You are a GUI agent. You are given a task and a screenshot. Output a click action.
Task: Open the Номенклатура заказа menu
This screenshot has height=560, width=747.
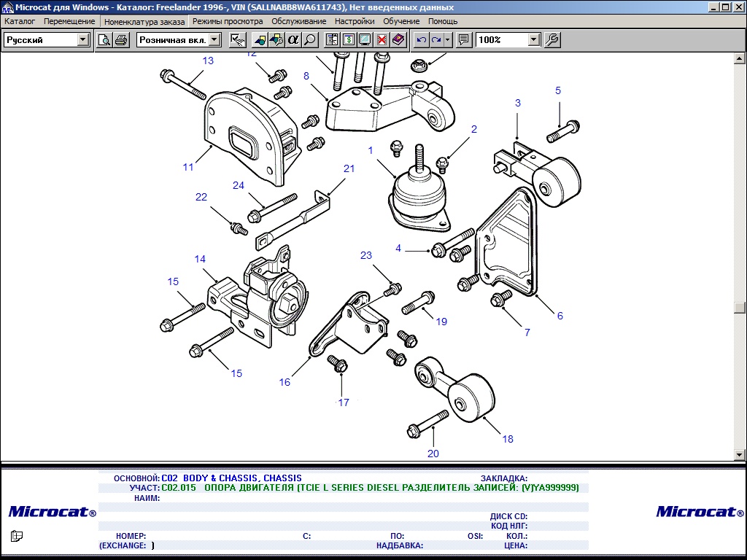click(144, 21)
